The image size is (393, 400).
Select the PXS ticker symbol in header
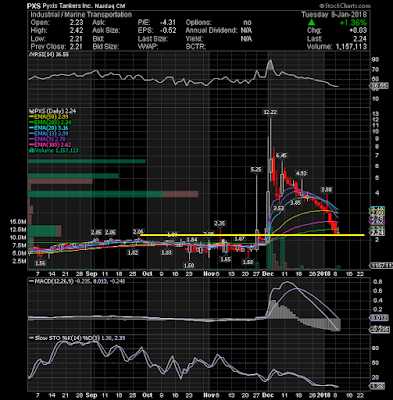pyautogui.click(x=34, y=6)
